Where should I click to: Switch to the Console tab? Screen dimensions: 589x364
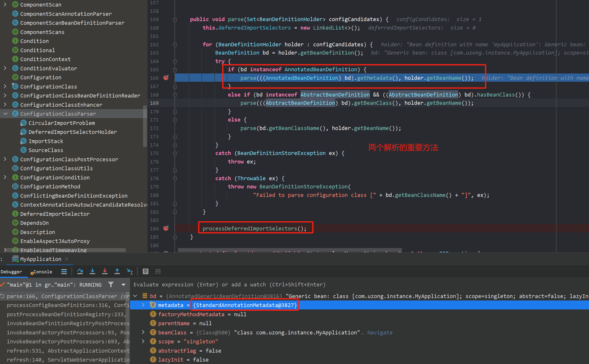point(42,272)
